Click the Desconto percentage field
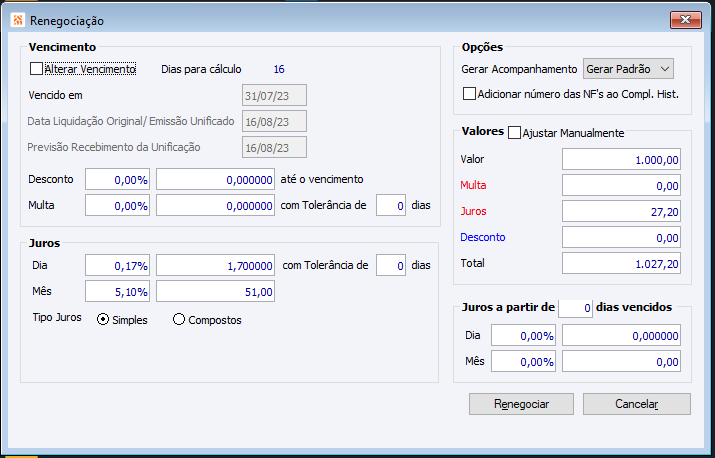 (x=118, y=179)
